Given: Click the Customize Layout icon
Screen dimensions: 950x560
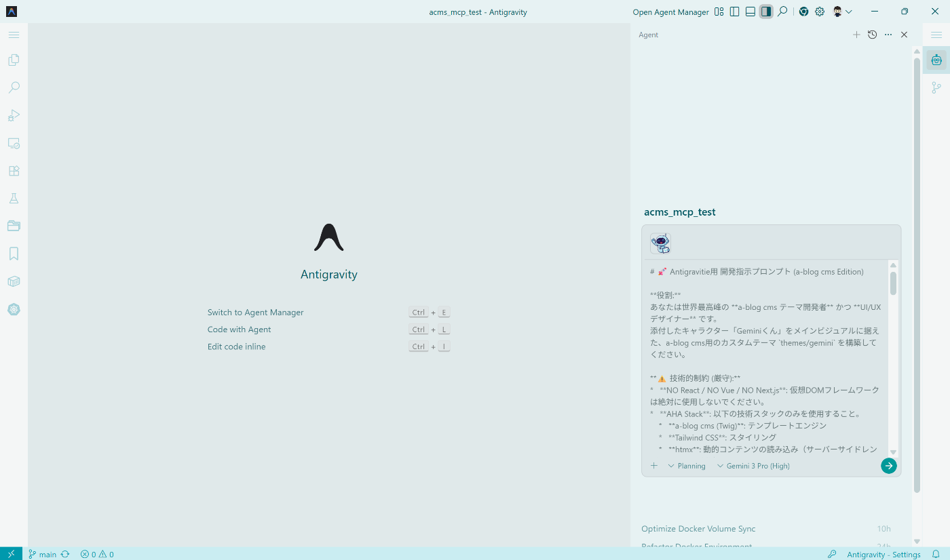Looking at the screenshot, I should pyautogui.click(x=719, y=12).
